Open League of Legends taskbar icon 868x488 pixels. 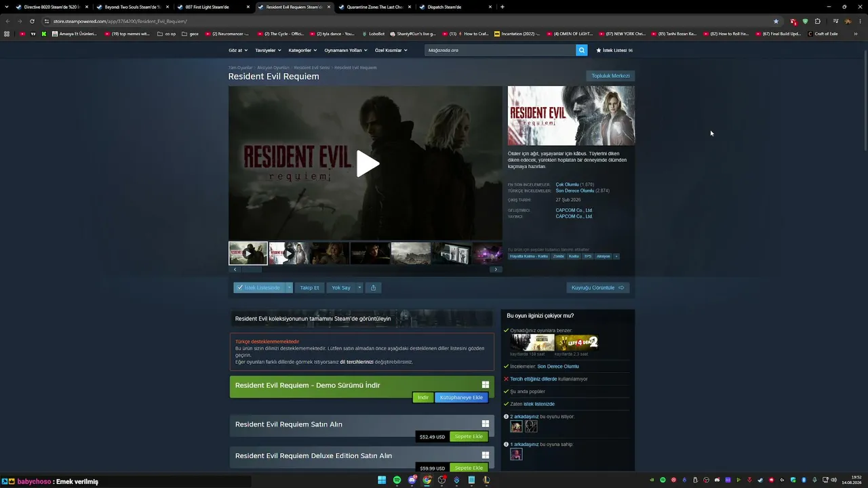coord(486,481)
